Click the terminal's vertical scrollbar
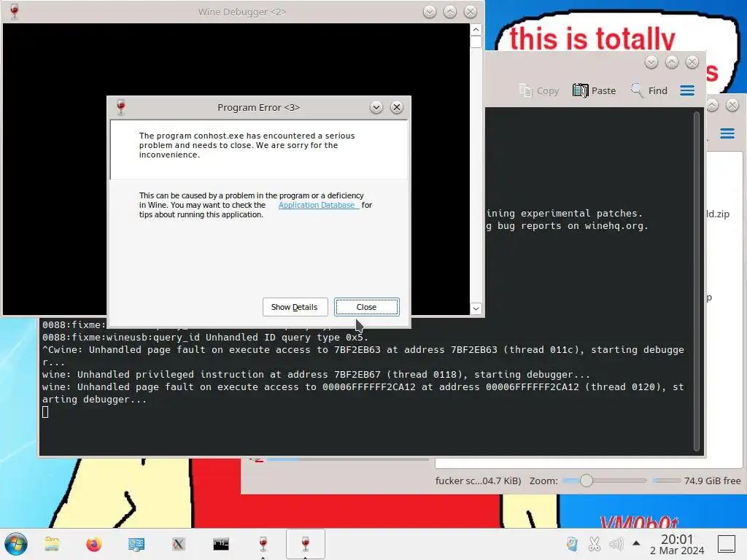 coord(697,281)
